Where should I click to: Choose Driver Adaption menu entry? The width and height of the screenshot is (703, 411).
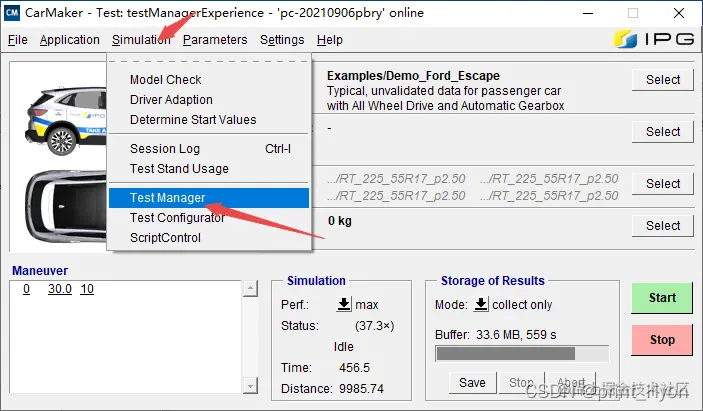(x=209, y=100)
